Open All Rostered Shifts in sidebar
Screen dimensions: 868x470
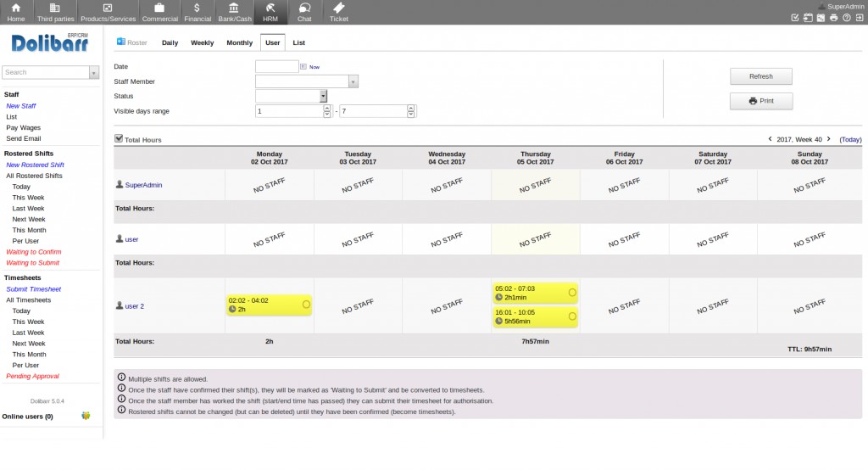pos(34,176)
